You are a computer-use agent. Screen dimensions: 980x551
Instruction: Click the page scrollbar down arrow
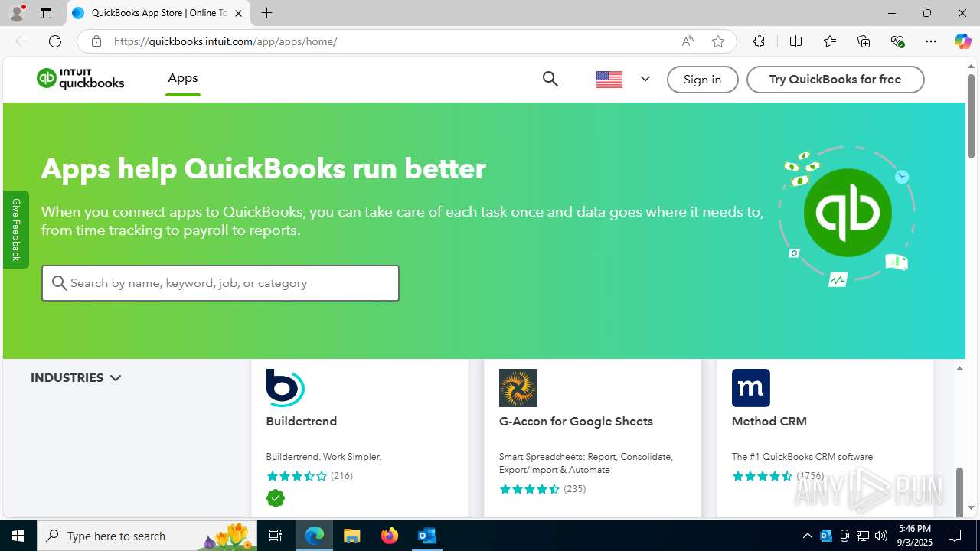point(971,507)
